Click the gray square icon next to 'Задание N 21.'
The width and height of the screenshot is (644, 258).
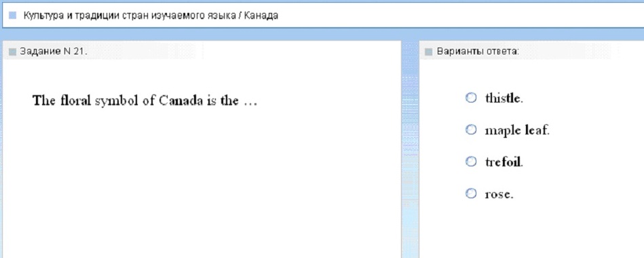[12, 52]
